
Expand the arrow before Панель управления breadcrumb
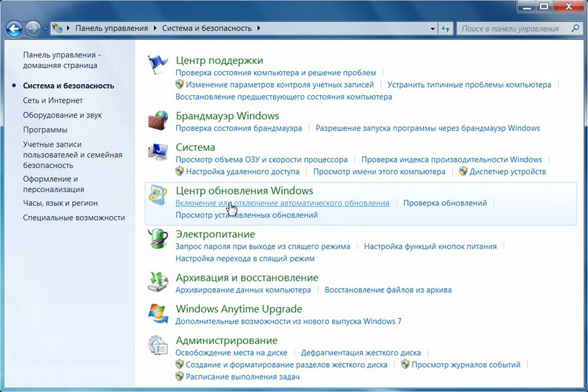[68, 28]
